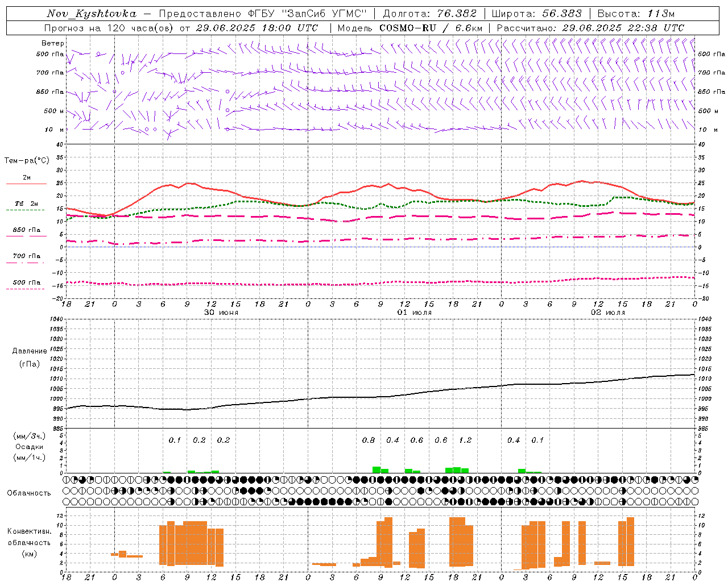This screenshot has height=582, width=728.
Task: Click the (мм/3ч.) units label
Action: tap(29, 436)
